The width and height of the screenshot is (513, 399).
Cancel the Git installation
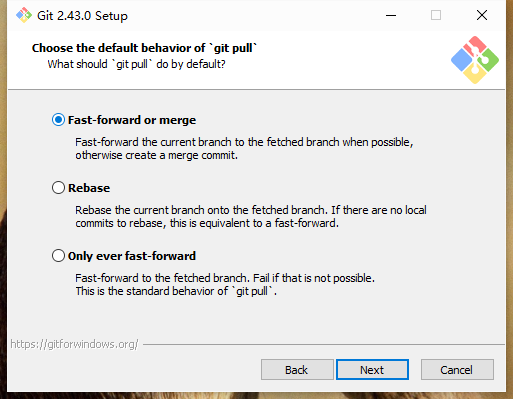[457, 369]
